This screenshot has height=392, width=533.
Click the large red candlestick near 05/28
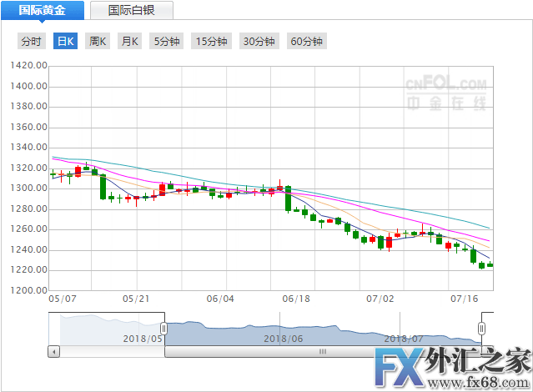pos(162,189)
